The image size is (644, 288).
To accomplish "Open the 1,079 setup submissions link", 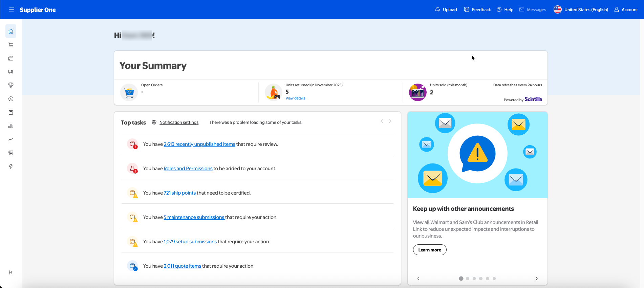I will (190, 242).
